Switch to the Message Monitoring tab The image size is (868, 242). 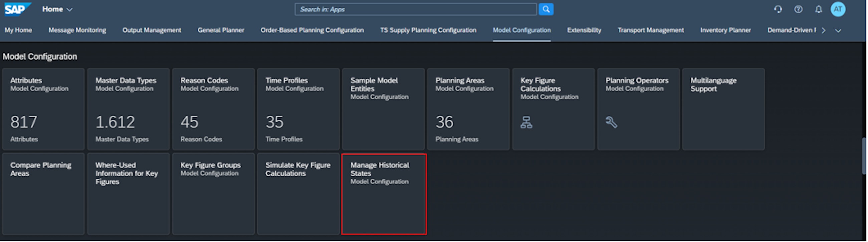[77, 30]
